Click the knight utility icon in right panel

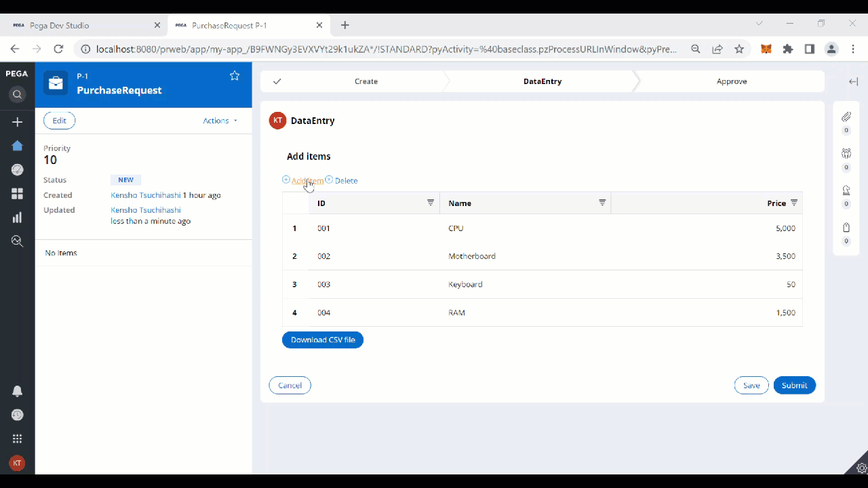[x=846, y=190]
